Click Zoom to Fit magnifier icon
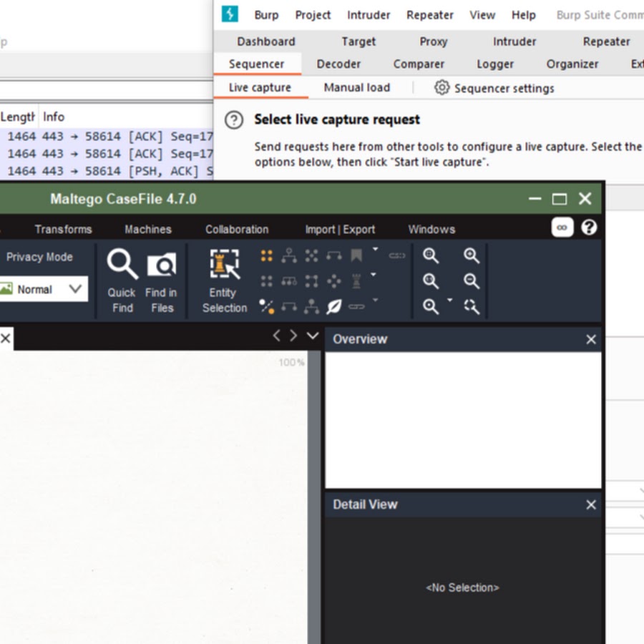The height and width of the screenshot is (644, 644). pyautogui.click(x=431, y=256)
